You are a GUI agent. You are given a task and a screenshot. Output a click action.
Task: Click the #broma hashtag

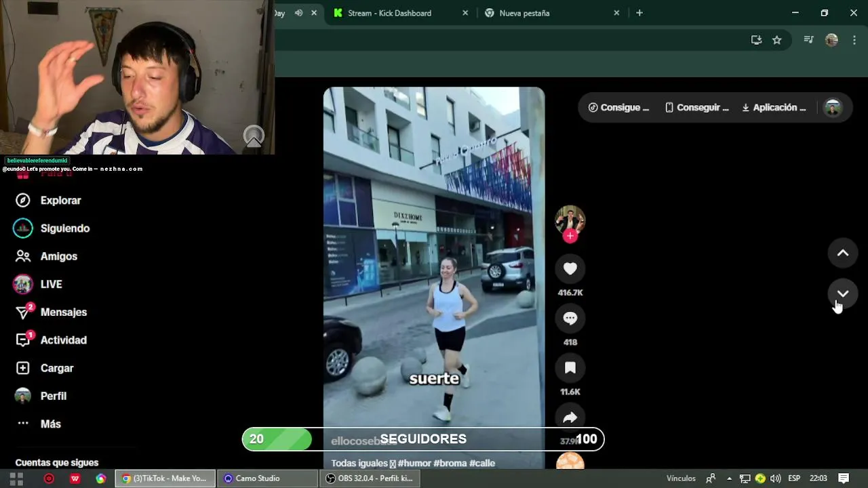click(x=450, y=464)
